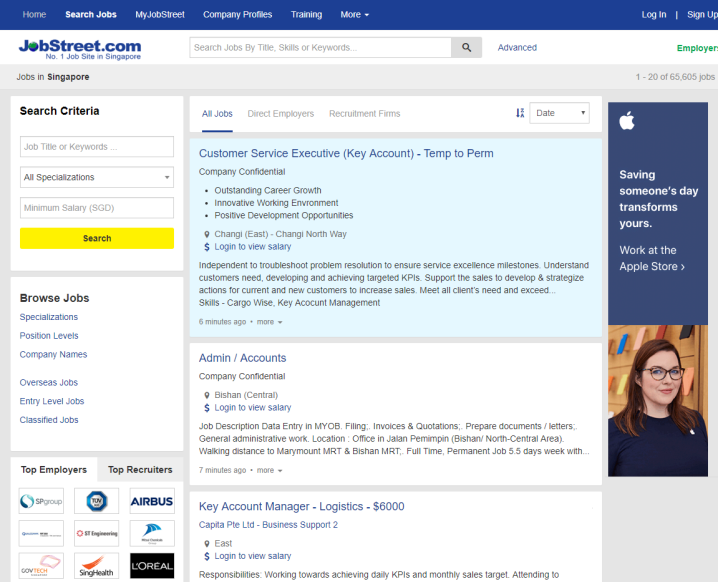This screenshot has width=718, height=582.
Task: Go to Home in the top navigation
Action: 34,15
